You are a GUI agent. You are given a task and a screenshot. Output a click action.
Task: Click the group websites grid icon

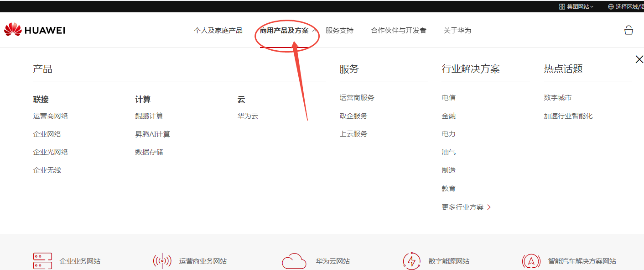click(x=562, y=6)
